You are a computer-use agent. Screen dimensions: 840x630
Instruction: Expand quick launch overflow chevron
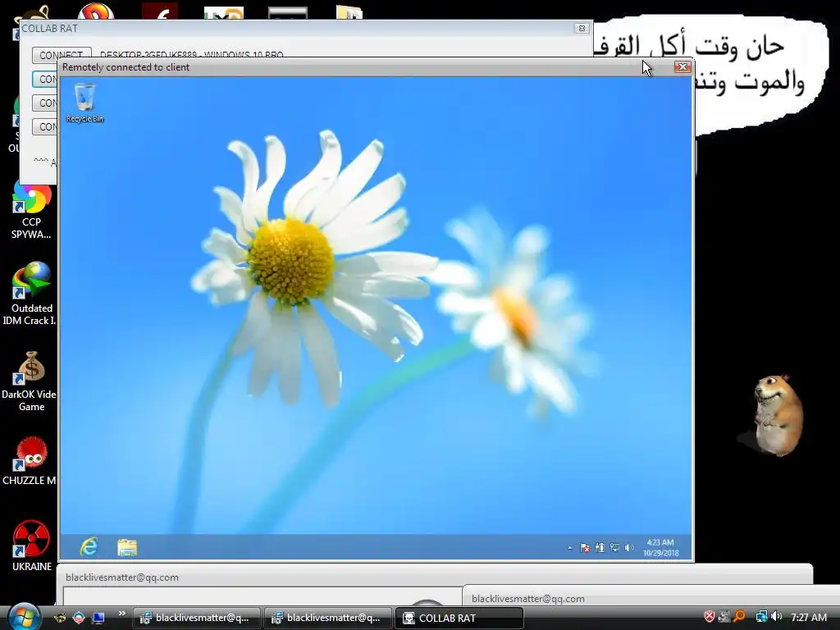[122, 614]
